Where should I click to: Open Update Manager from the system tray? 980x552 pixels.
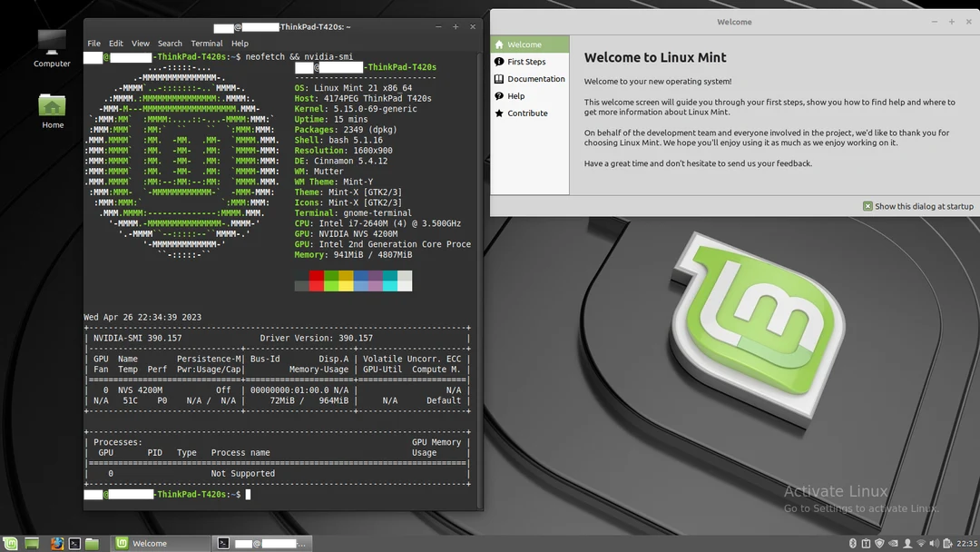click(x=880, y=543)
